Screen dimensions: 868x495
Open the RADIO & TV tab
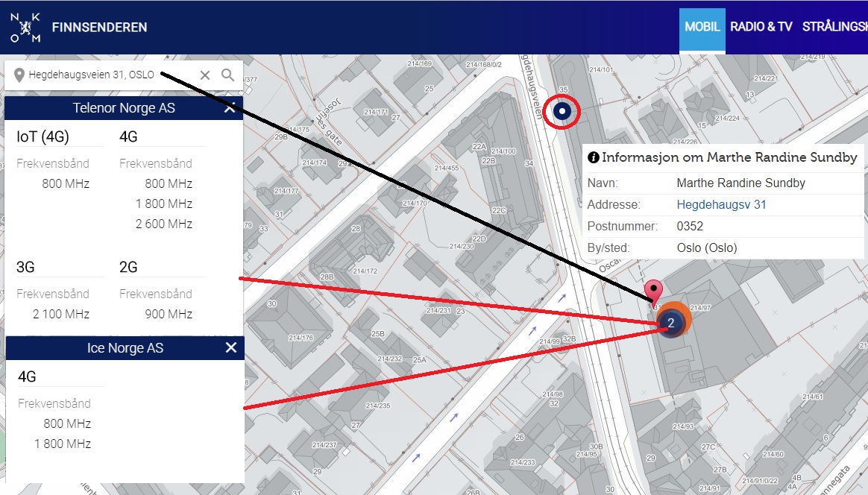pyautogui.click(x=761, y=27)
